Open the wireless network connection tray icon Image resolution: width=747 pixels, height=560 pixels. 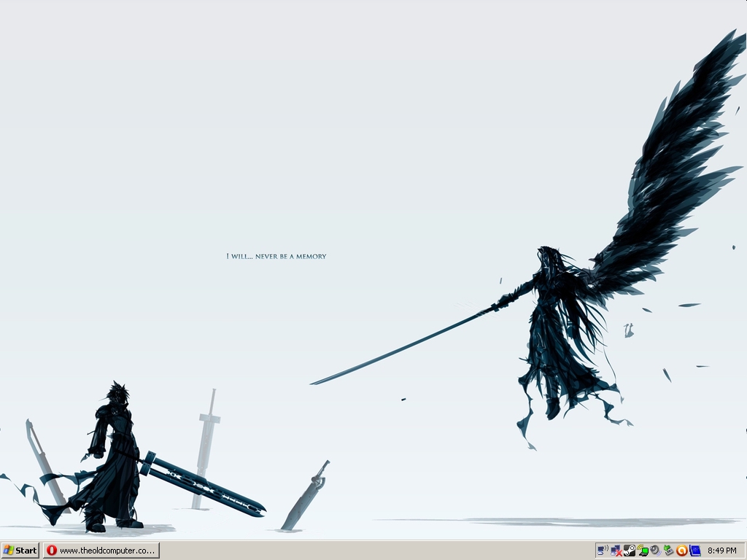[603, 551]
